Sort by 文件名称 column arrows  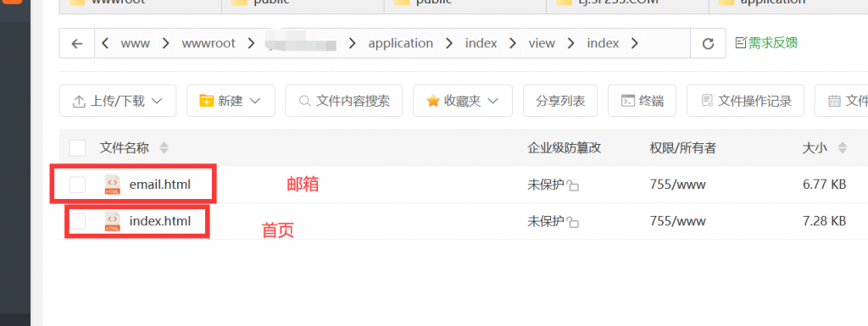point(164,148)
